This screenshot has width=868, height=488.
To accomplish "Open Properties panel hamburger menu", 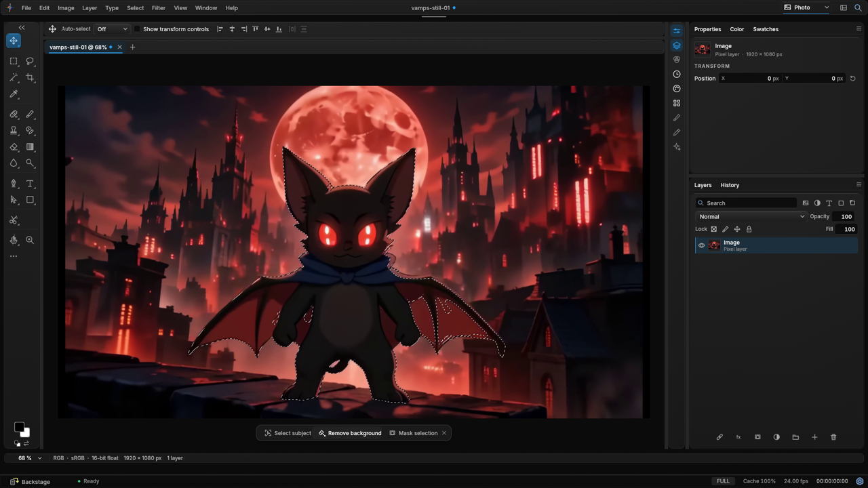I will point(859,29).
